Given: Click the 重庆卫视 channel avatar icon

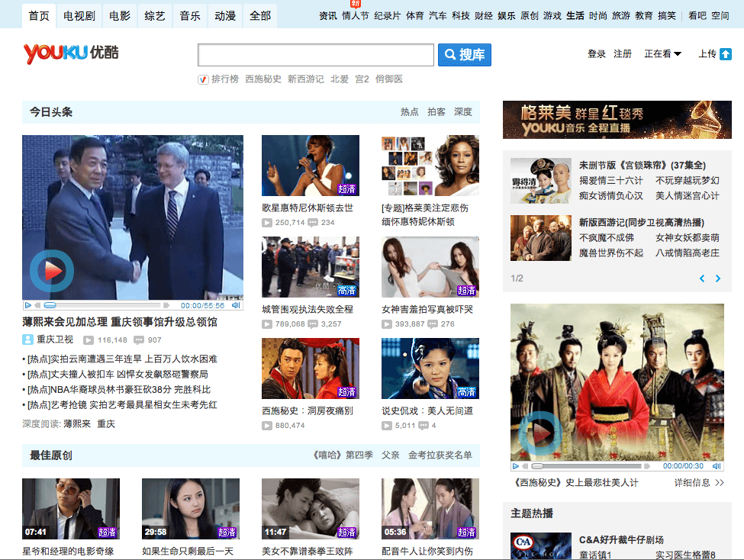Looking at the screenshot, I should tap(27, 340).
